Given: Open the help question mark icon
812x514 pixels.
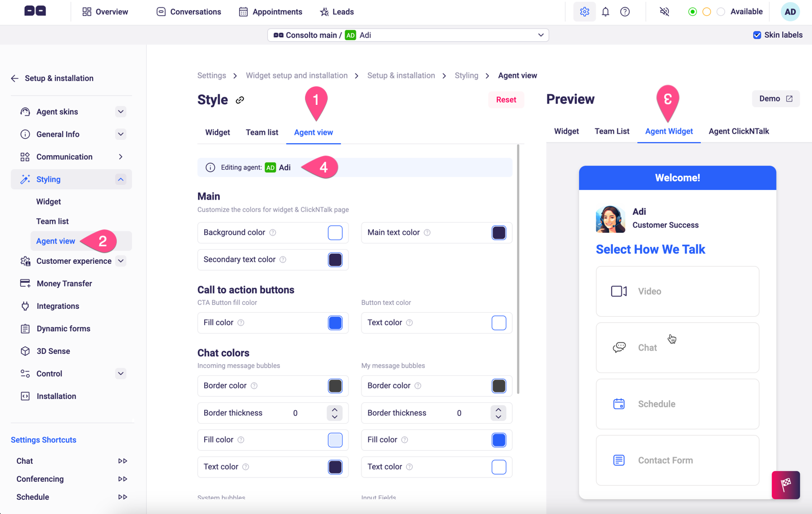Looking at the screenshot, I should (625, 11).
